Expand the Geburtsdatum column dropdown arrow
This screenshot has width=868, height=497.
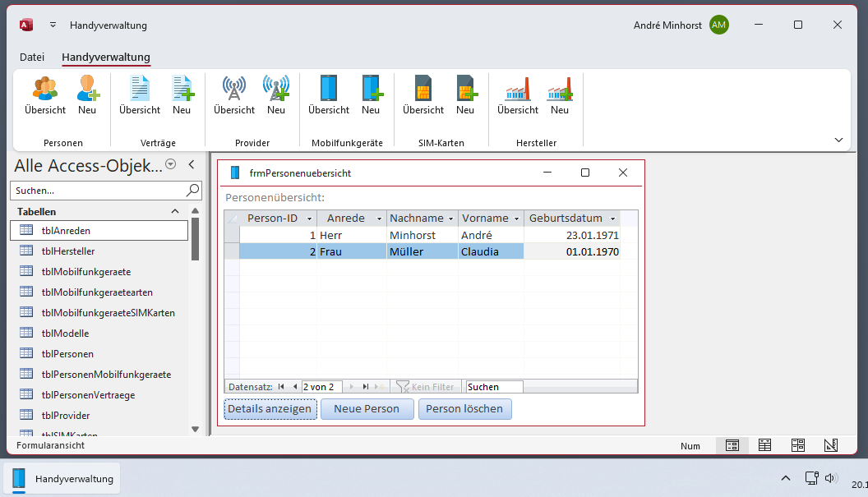(612, 219)
